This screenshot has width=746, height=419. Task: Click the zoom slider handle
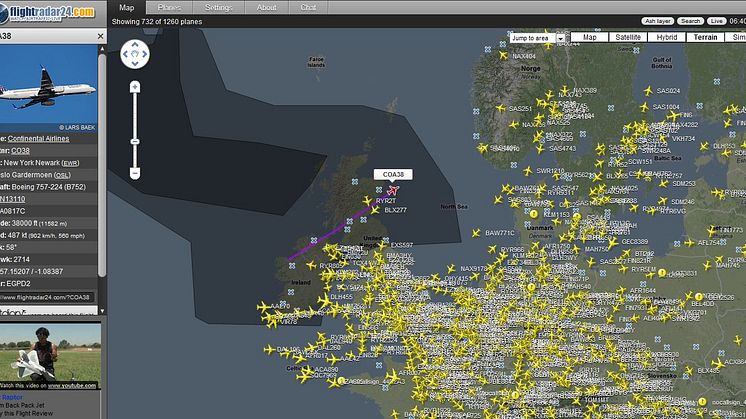tap(135, 141)
